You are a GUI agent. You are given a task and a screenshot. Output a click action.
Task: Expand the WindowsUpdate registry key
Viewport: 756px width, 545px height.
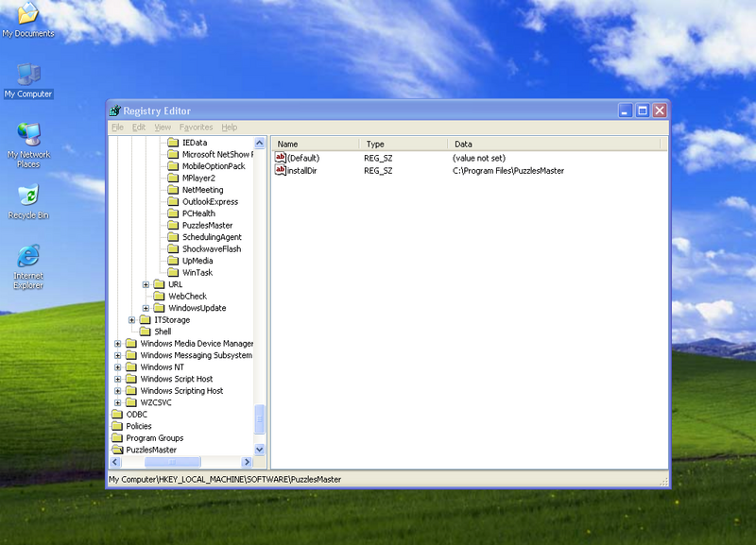click(146, 308)
